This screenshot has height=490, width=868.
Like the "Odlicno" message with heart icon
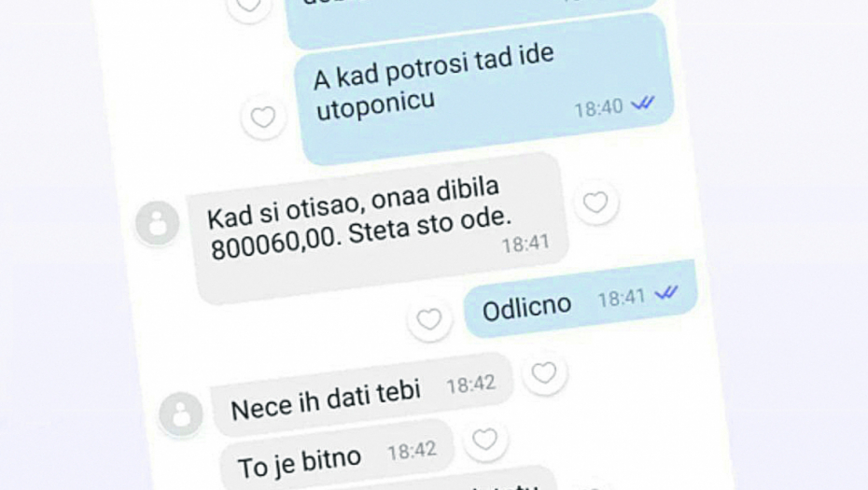[429, 319]
